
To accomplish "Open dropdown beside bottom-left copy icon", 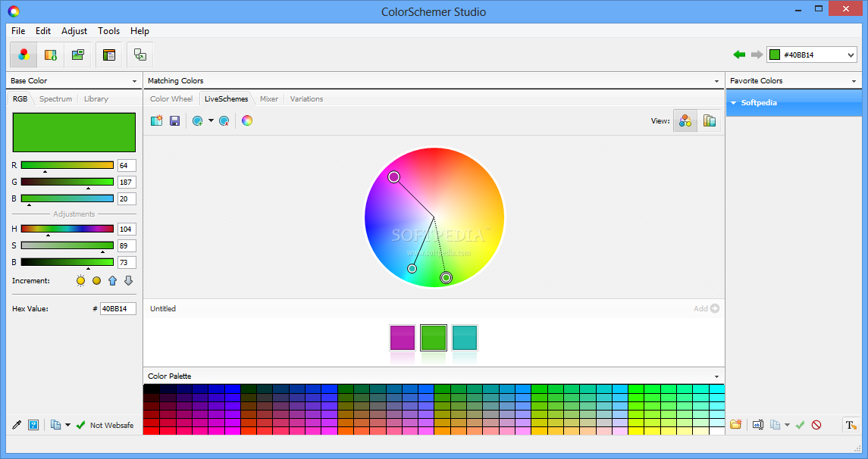I will tap(67, 425).
